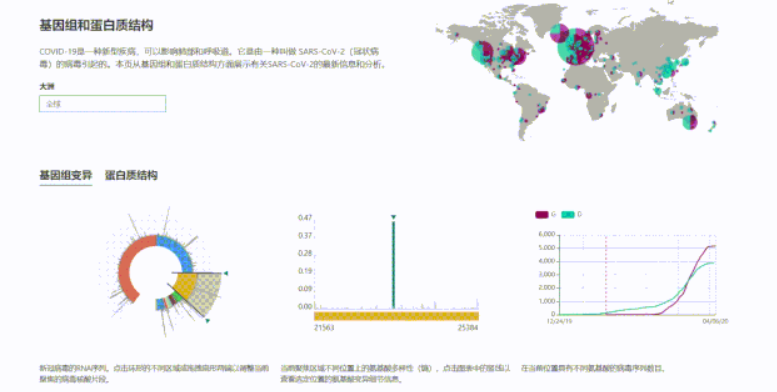Click the bubble over the UK and Iceland area

(559, 33)
